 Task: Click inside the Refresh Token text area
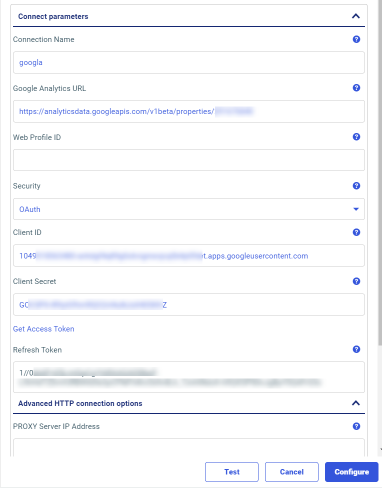(189, 377)
